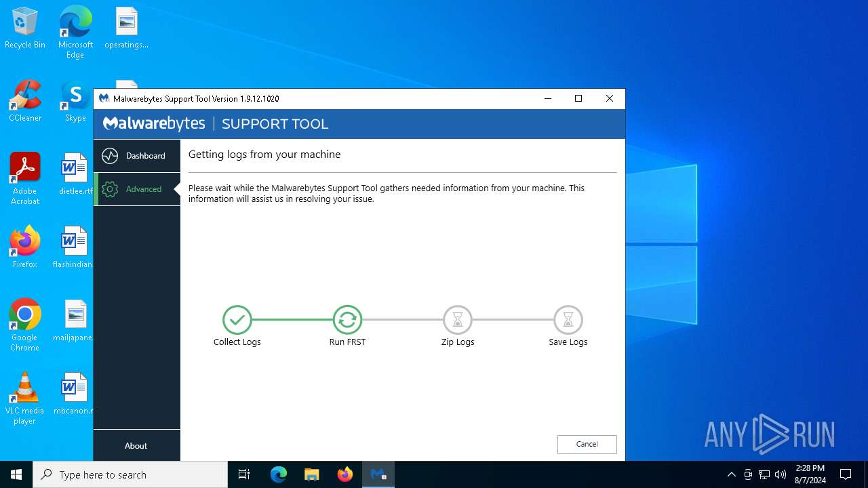
Task: Click the 'Save Logs' step label
Action: (x=568, y=342)
